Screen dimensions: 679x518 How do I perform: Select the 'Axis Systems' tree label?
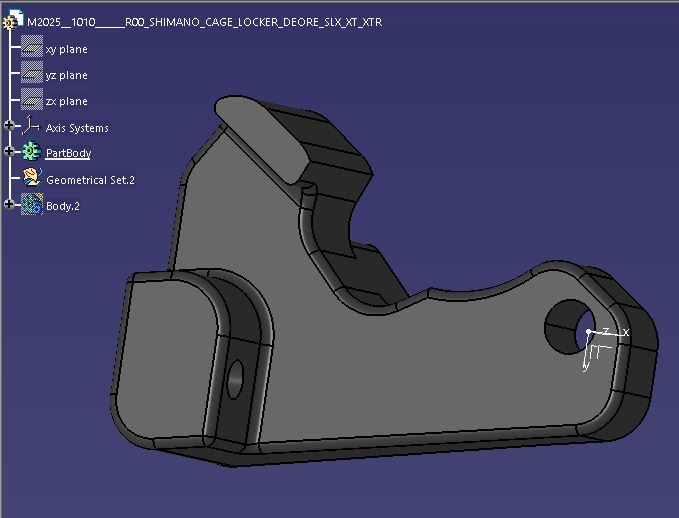(x=77, y=128)
